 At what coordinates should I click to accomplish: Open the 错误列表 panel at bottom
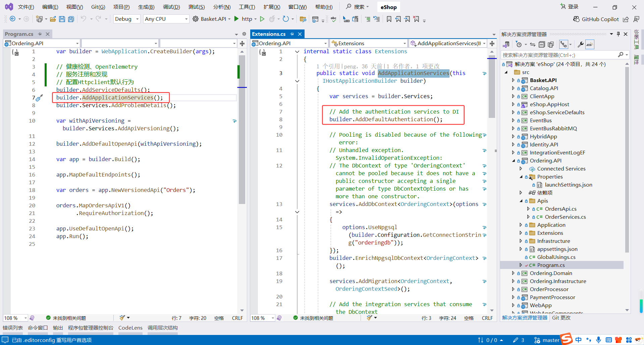[x=13, y=328]
